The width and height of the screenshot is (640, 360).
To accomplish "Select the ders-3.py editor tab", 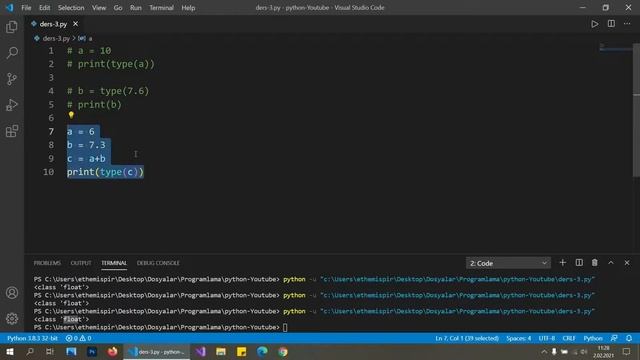I will [53, 24].
